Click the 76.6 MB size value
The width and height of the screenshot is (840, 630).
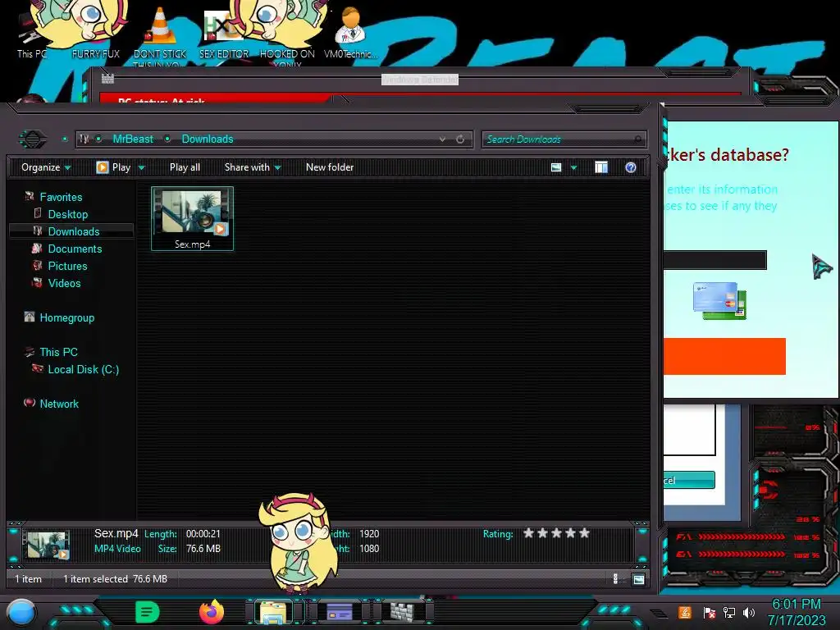point(203,549)
